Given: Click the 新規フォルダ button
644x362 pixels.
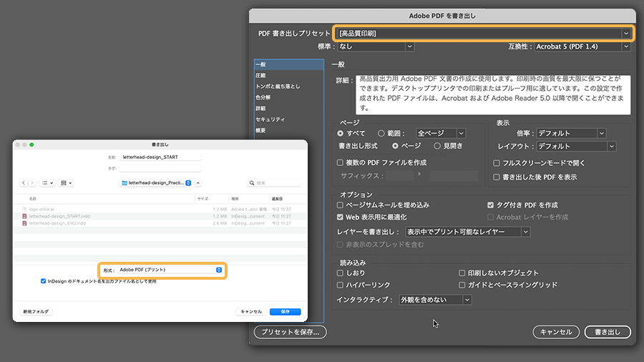Looking at the screenshot, I should (36, 311).
